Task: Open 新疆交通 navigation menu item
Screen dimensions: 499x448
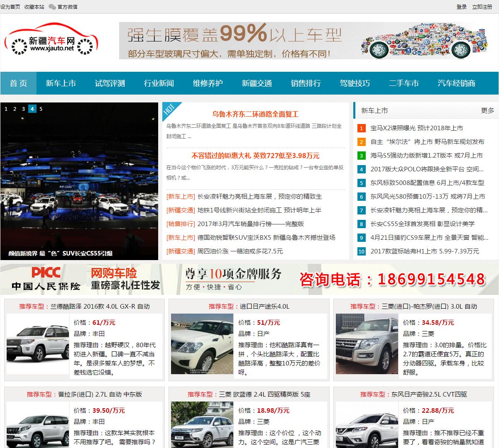Action: [257, 83]
